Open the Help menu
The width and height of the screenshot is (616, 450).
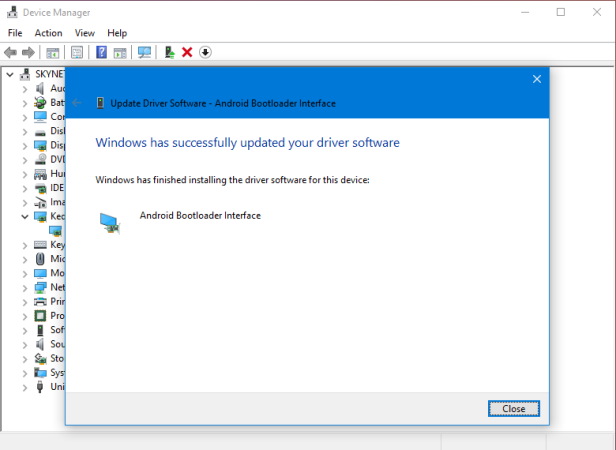click(117, 33)
